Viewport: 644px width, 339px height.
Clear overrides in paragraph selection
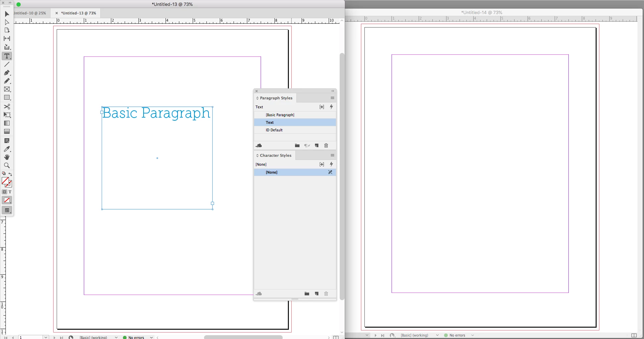point(307,145)
